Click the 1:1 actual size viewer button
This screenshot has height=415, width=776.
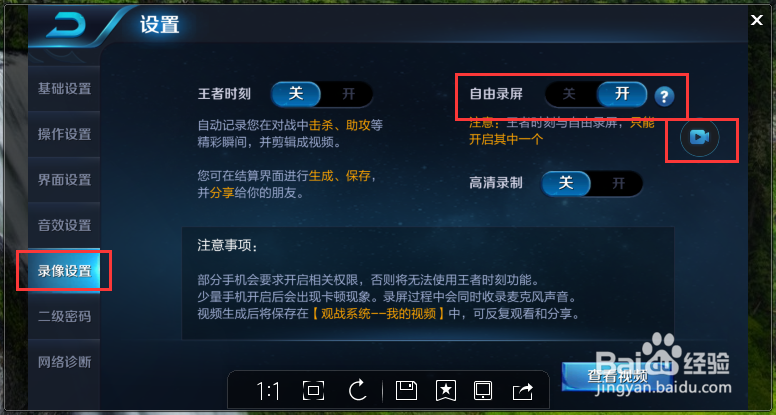click(x=268, y=392)
